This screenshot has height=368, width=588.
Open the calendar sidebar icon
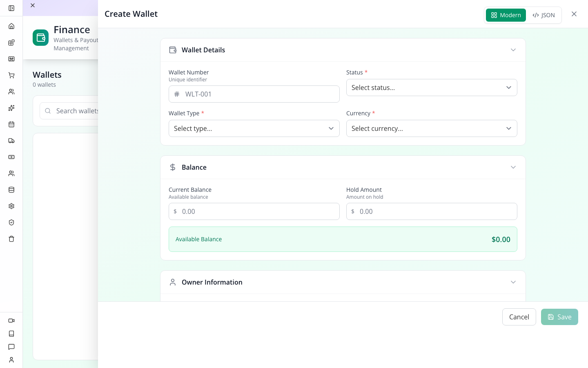click(x=11, y=124)
